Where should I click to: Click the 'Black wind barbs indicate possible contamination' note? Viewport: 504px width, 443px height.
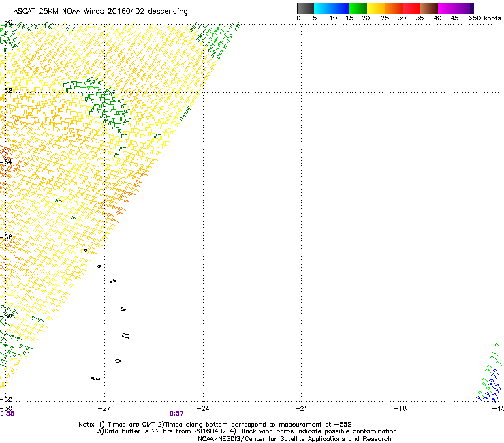(x=318, y=431)
